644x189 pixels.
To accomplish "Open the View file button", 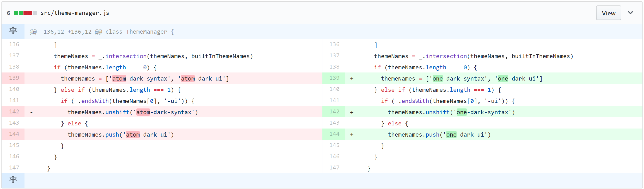I will 608,13.
